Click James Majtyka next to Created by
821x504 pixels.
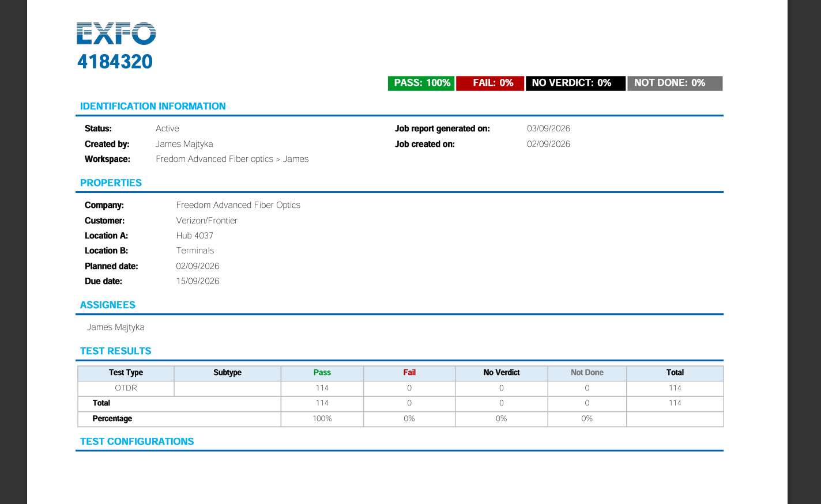[x=184, y=144]
